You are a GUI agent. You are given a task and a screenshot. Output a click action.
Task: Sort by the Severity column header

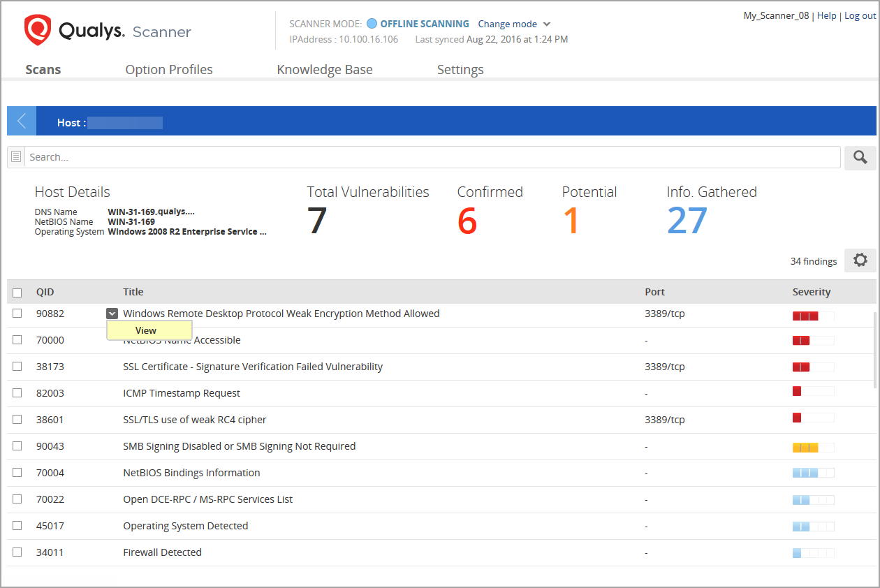pyautogui.click(x=811, y=292)
